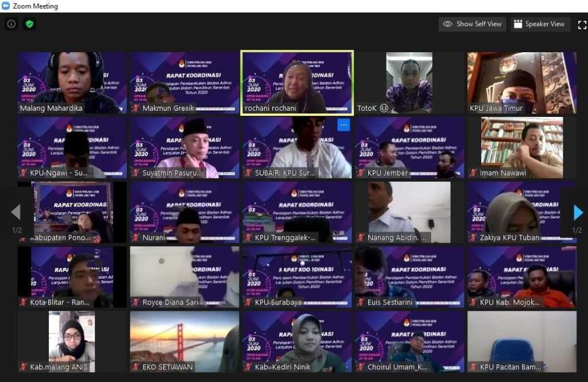Toggle Show Self View
588x382 pixels.
[473, 24]
